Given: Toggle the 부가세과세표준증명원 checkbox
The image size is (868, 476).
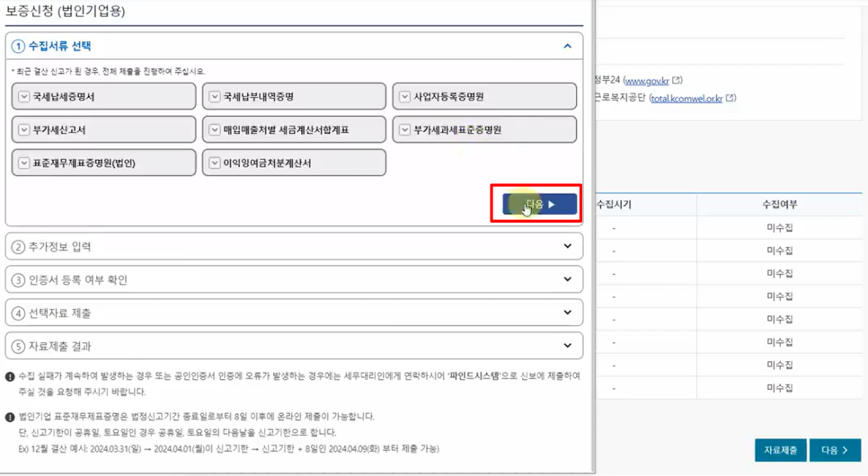Looking at the screenshot, I should 405,130.
